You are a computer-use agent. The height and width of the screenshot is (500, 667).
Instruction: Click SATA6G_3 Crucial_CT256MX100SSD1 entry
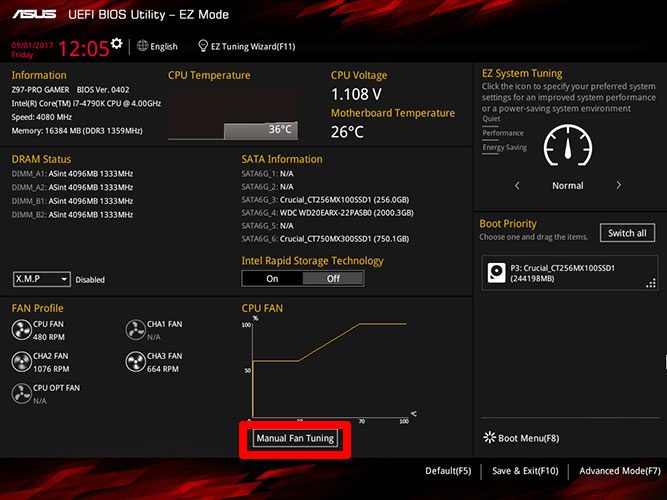pos(325,200)
